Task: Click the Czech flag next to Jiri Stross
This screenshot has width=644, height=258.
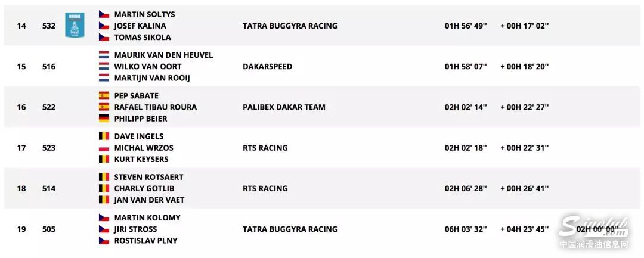Action: pyautogui.click(x=104, y=229)
